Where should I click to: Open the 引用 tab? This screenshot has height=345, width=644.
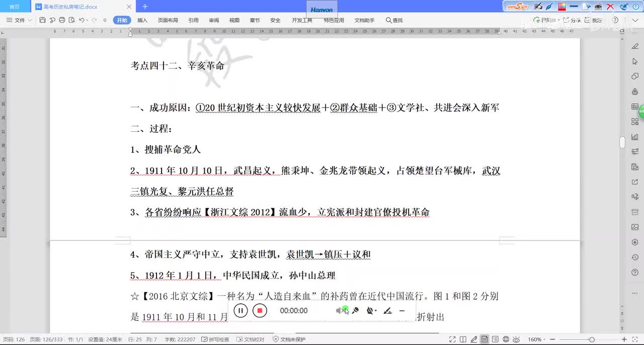tap(193, 20)
